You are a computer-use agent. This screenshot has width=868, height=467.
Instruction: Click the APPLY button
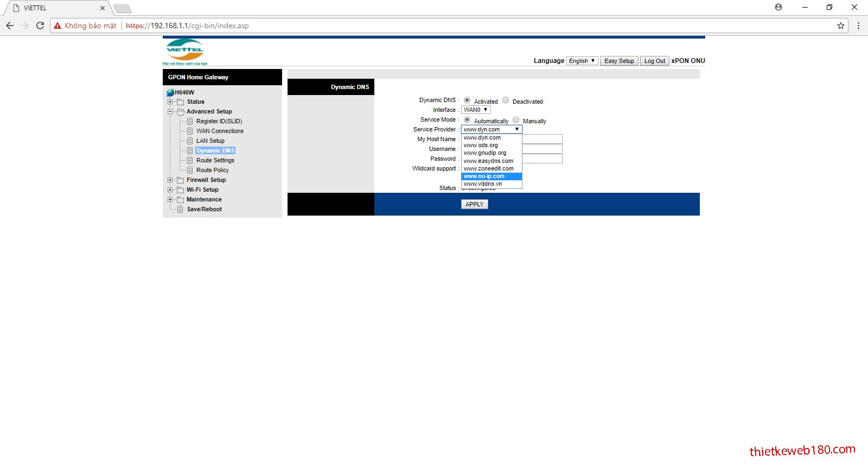(x=475, y=204)
